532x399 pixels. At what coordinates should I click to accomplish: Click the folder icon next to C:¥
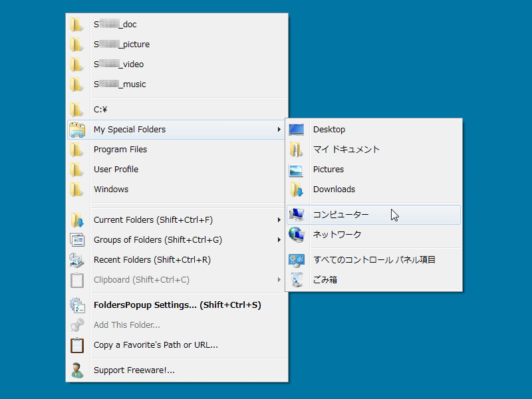click(x=76, y=110)
